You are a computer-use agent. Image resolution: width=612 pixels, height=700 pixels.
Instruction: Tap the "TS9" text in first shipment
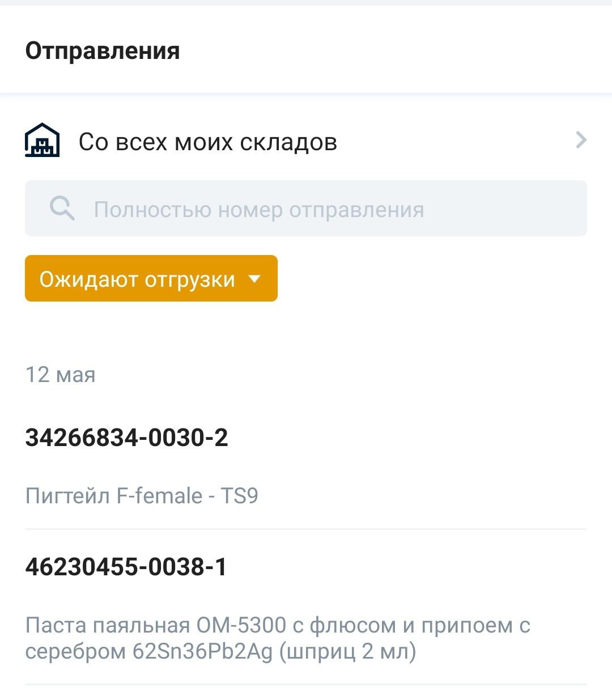tap(239, 496)
